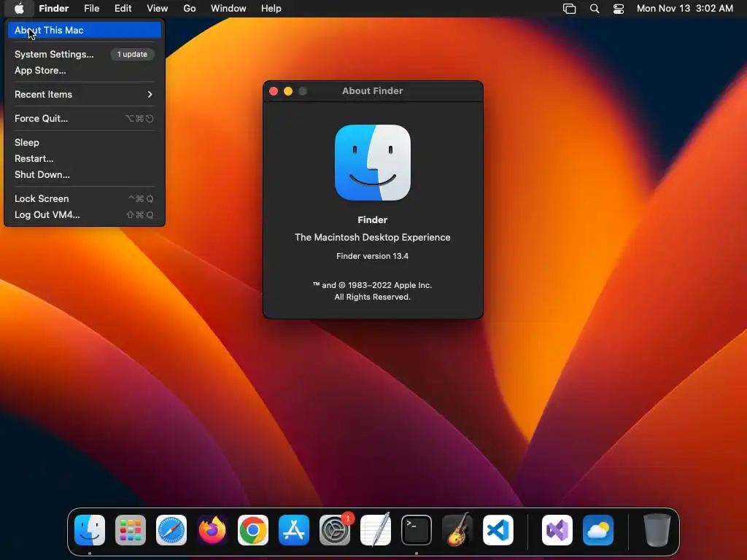
Task: Open Spotlight search magnifier in menu bar
Action: (x=594, y=9)
